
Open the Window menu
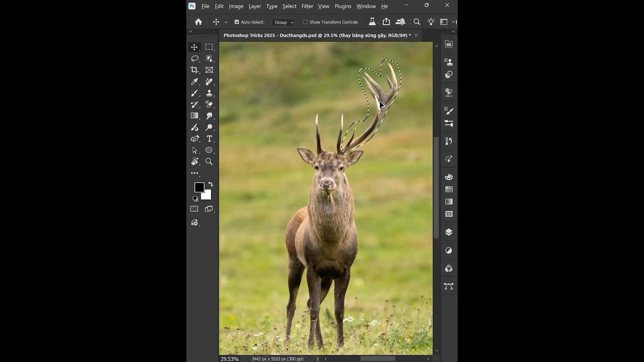(366, 6)
